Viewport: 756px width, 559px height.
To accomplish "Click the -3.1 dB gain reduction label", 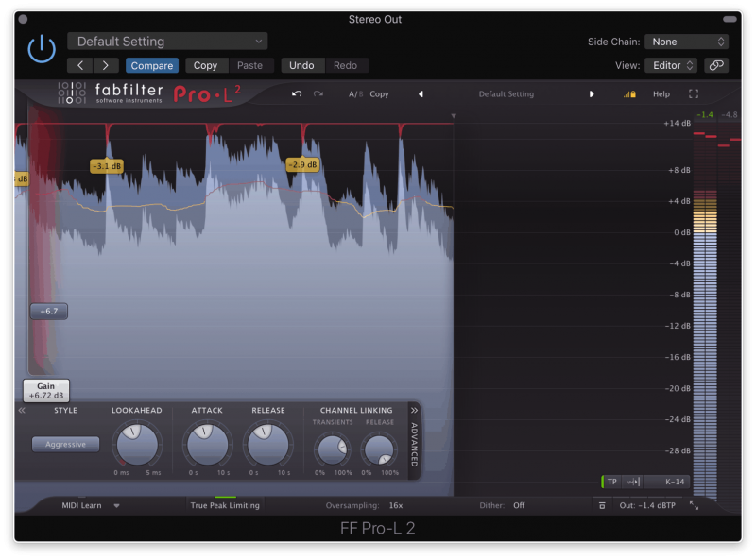I will point(107,166).
